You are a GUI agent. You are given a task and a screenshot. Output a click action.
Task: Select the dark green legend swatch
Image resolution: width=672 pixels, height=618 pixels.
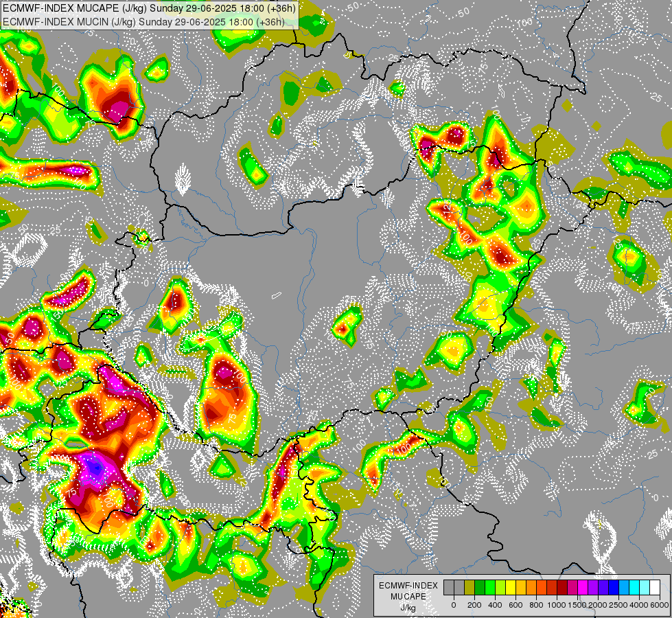480,587
